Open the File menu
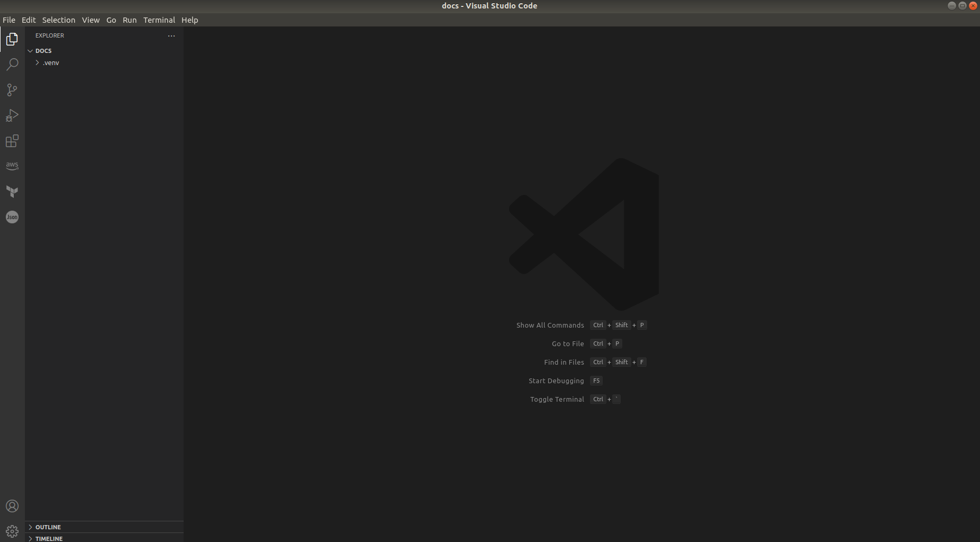 click(x=9, y=20)
